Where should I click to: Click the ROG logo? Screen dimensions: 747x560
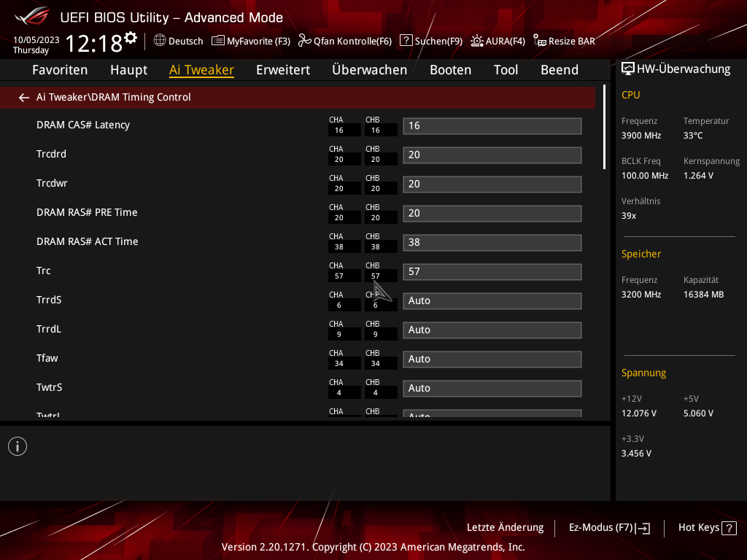point(32,17)
